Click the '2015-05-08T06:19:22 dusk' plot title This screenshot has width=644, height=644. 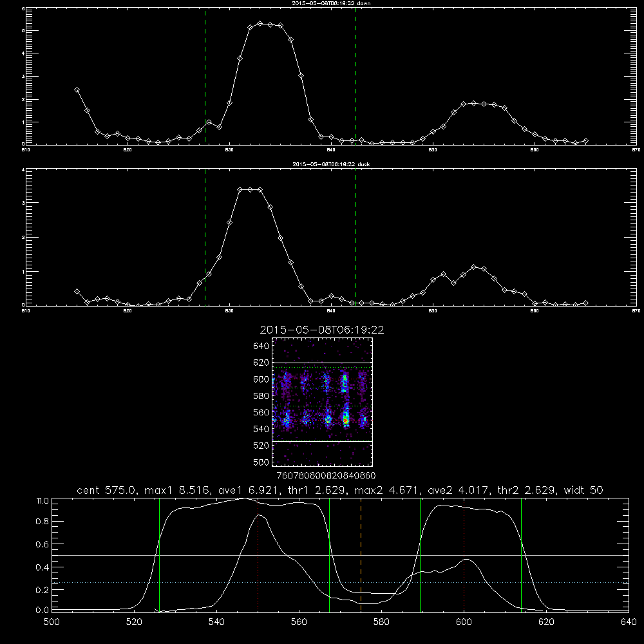(x=331, y=164)
